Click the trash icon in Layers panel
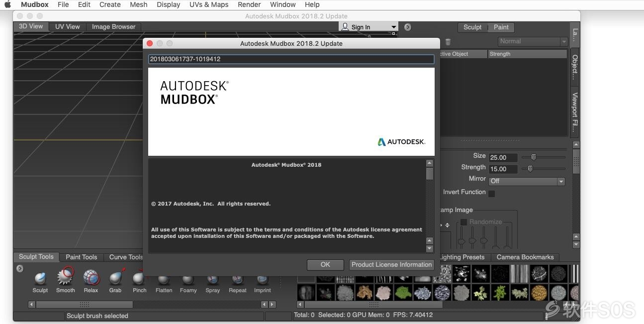Image resolution: width=644 pixels, height=324 pixels. click(448, 42)
